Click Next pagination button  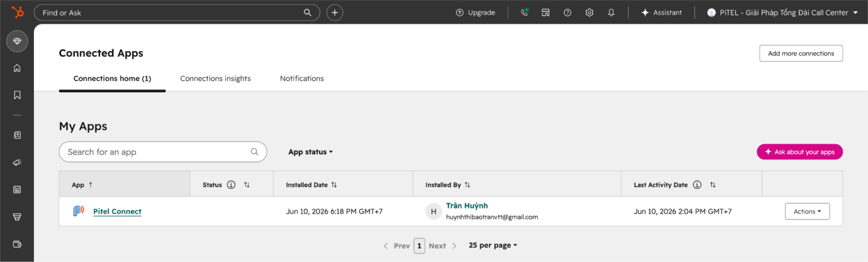coord(442,246)
